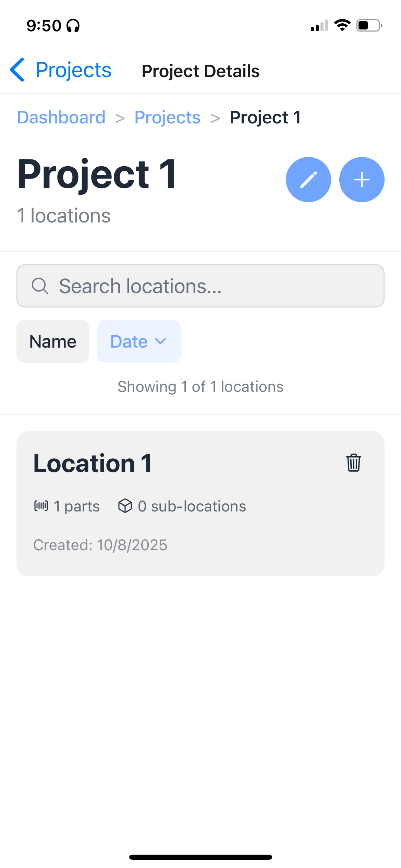
Task: Select Project 1 breadcrumb item
Action: click(x=266, y=117)
